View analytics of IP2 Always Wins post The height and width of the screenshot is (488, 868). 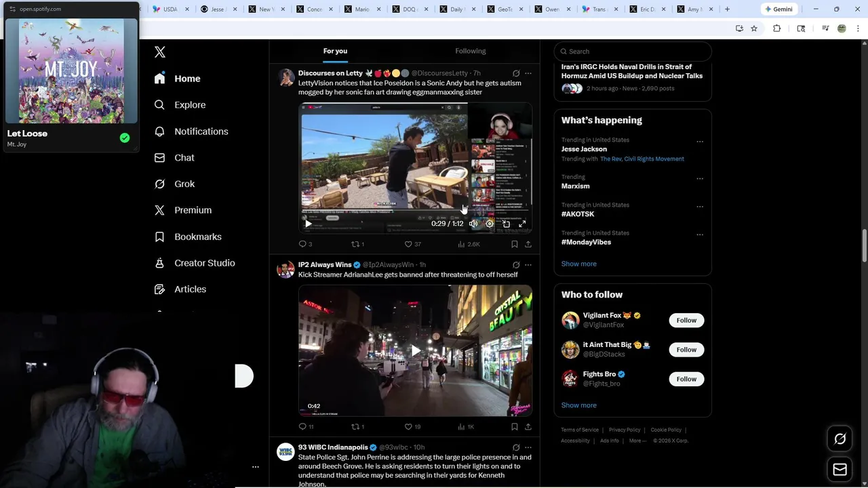pos(466,427)
